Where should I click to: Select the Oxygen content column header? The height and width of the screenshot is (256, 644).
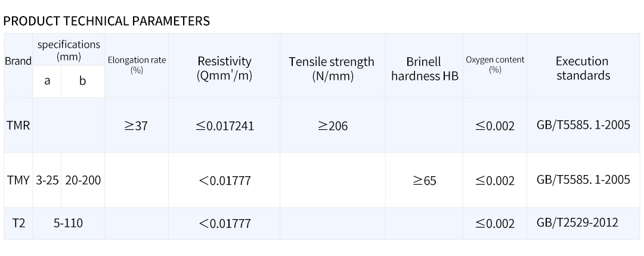click(495, 64)
